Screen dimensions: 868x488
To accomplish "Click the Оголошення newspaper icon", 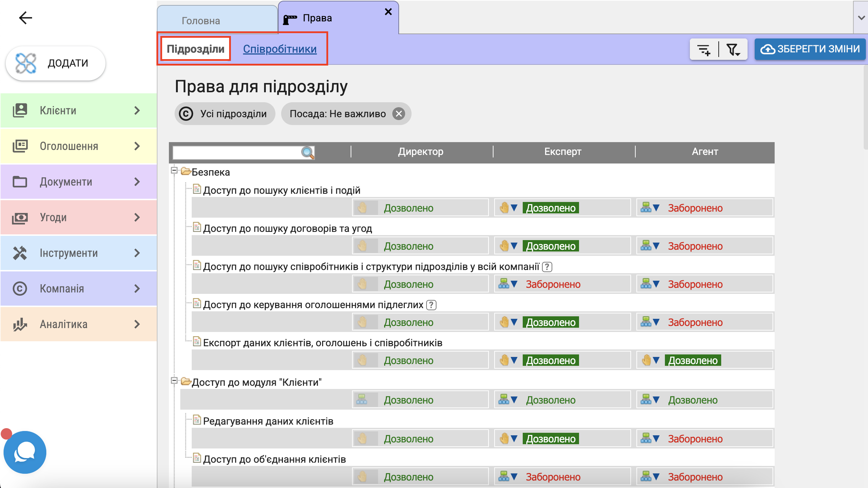I will click(x=20, y=146).
